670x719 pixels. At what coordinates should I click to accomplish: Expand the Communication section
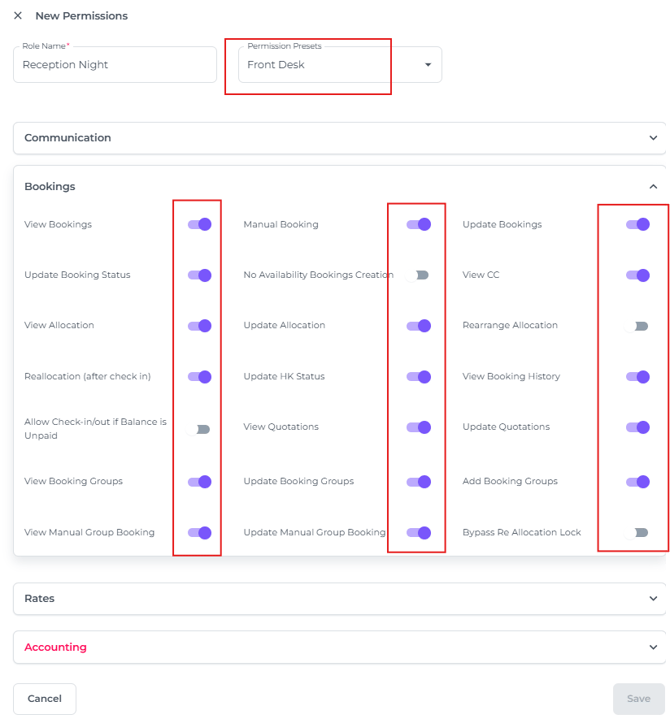point(653,138)
